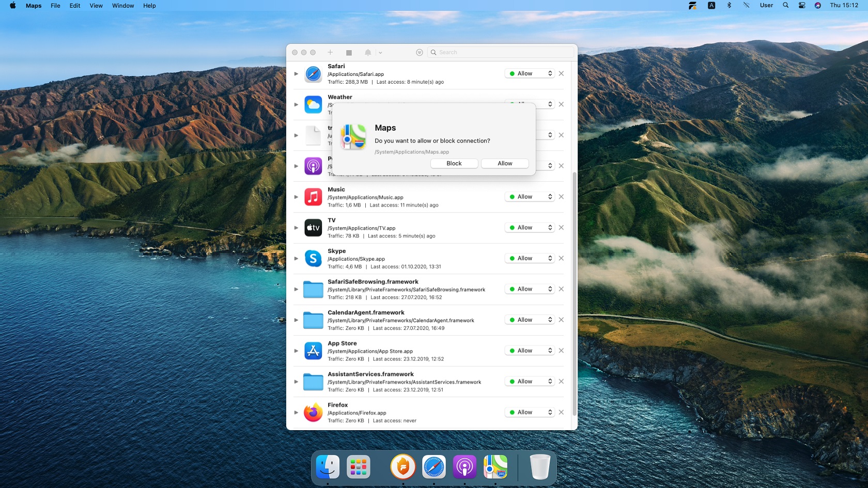
Task: Open the Allow dropdown for TV
Action: tap(530, 227)
